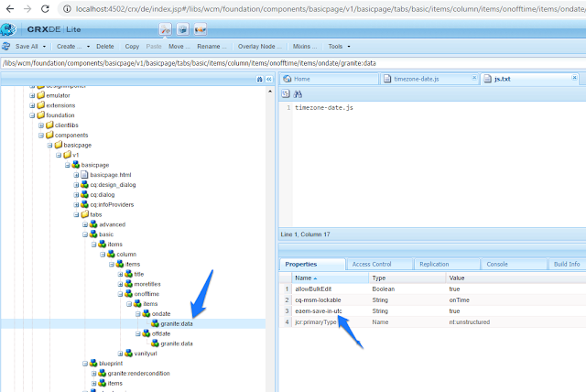The image size is (586, 392).
Task: Select the eaem-save-in-utc property row
Action: (x=432, y=310)
